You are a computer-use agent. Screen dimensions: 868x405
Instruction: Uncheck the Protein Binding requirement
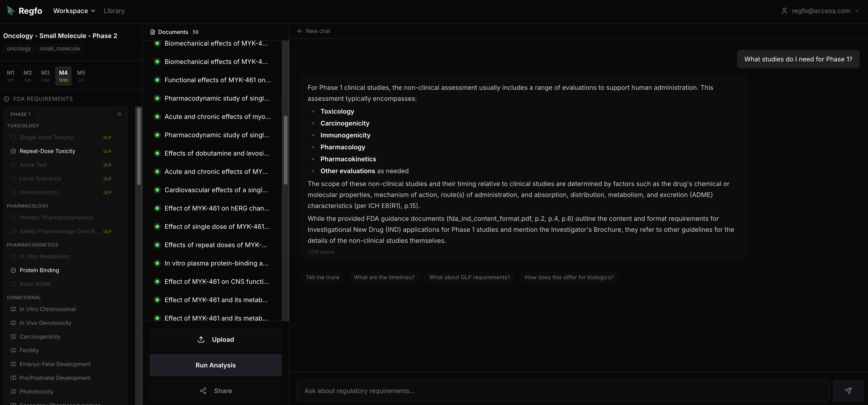(13, 270)
